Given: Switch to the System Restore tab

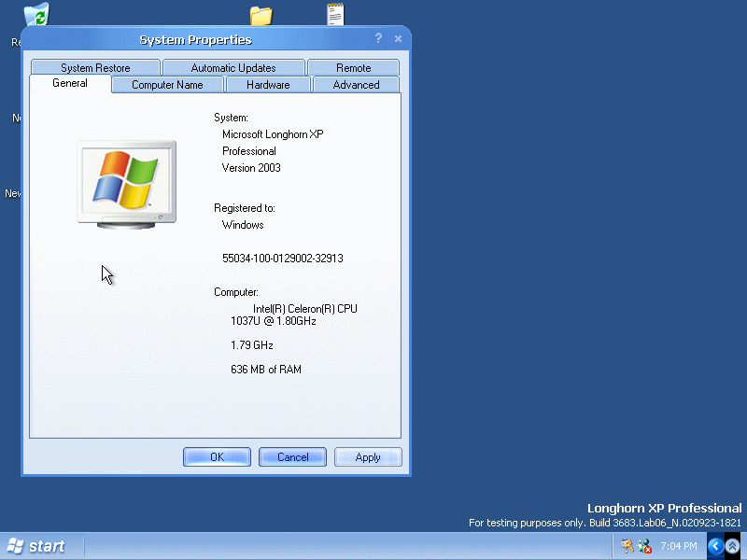Looking at the screenshot, I should (95, 67).
